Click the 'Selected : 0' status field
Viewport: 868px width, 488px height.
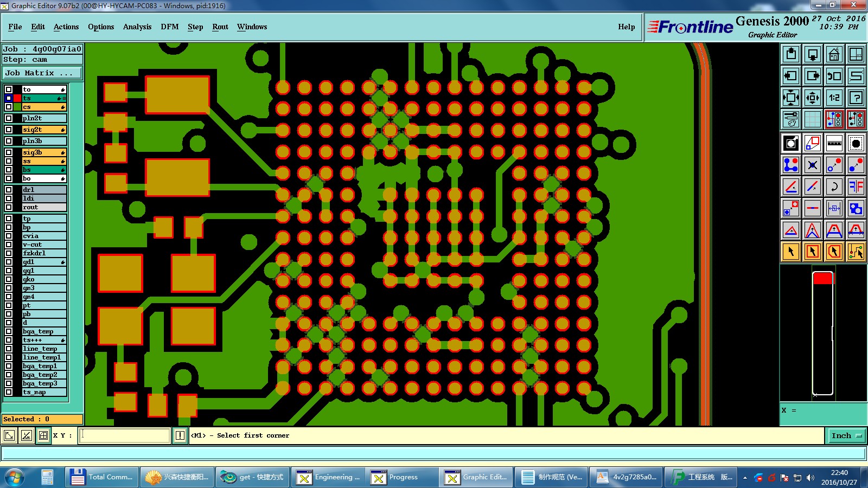(x=42, y=419)
